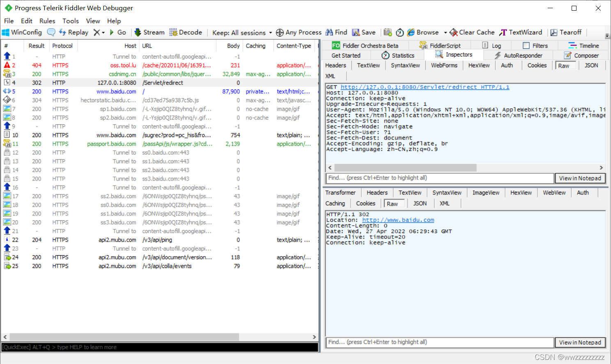Open the Keep: All sessions dropdown
Viewport: 611px width, 364px height.
(x=242, y=33)
